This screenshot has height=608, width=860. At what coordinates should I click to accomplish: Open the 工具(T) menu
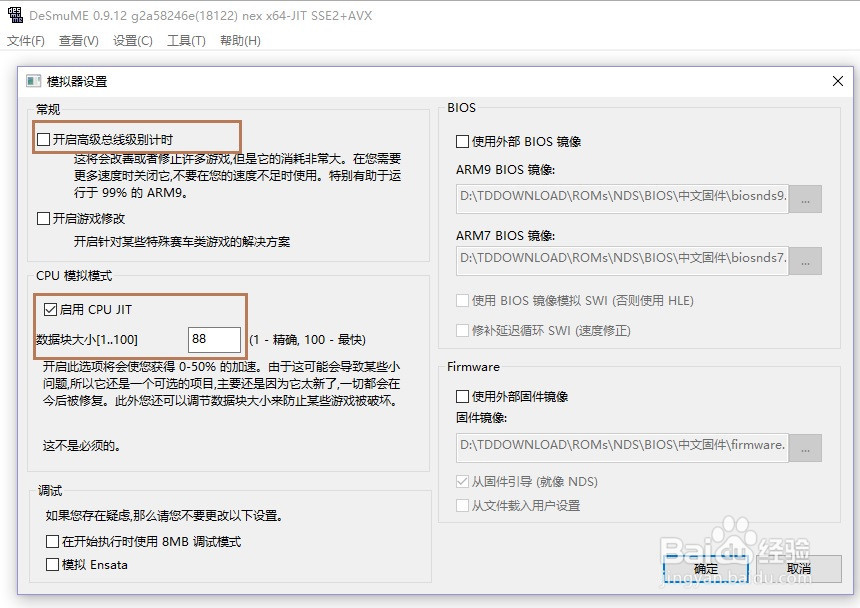click(186, 42)
